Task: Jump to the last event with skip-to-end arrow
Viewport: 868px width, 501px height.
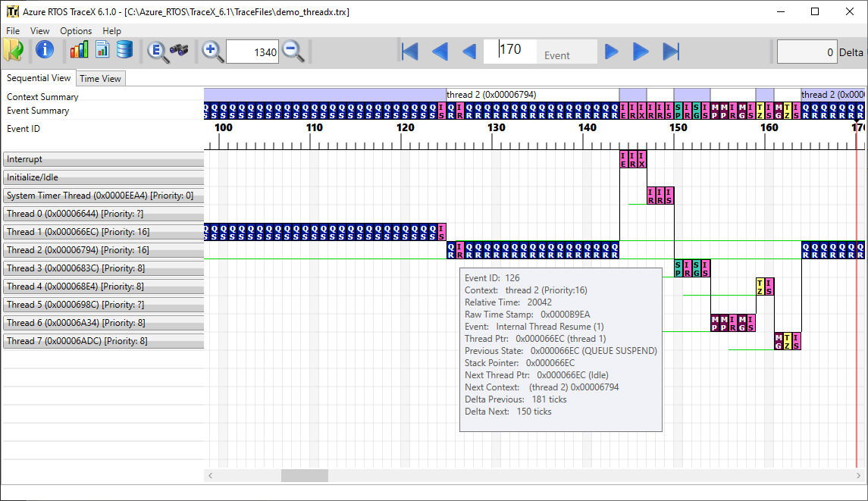Action: coord(671,52)
